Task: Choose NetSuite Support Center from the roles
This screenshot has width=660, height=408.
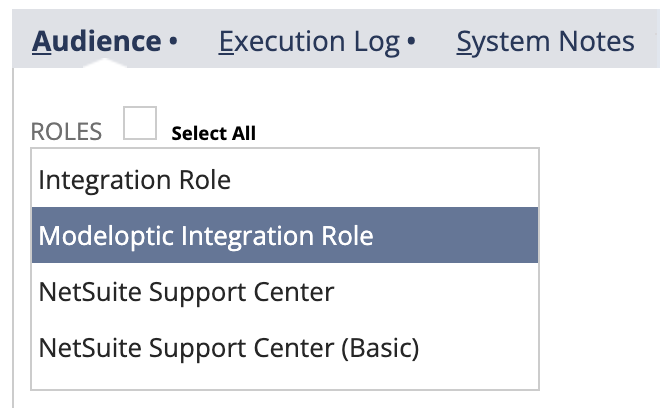Action: click(x=186, y=292)
